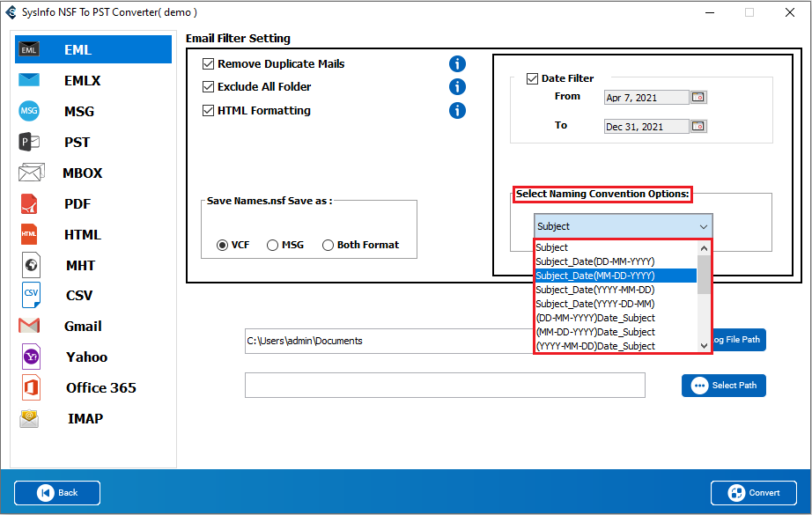Viewport: 812px width, 515px height.
Task: Choose the MBOX envelope icon
Action: (x=31, y=173)
